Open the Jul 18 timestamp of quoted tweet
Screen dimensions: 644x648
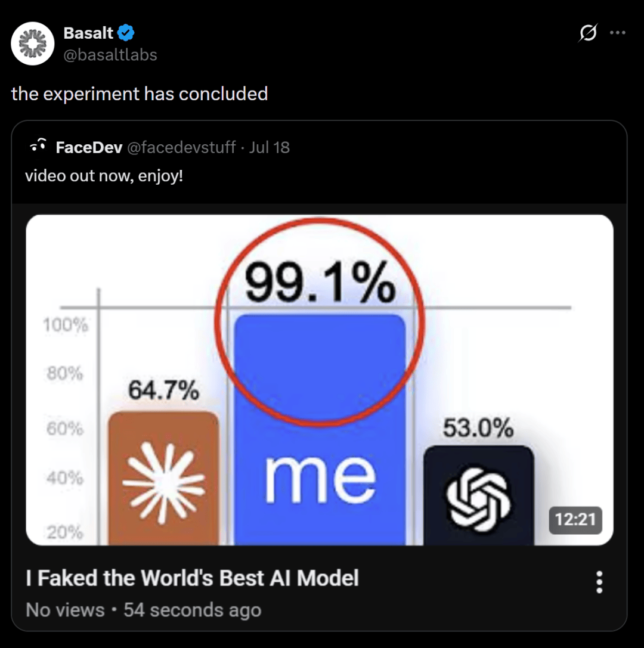coord(270,147)
